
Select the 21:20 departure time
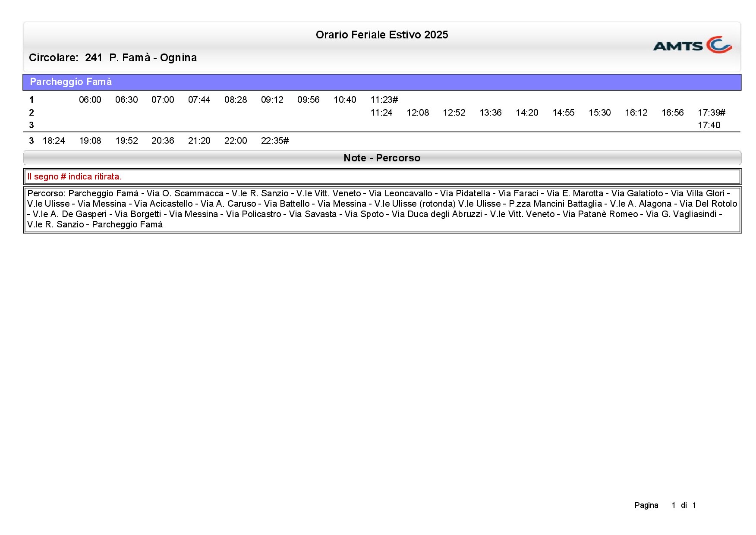199,141
